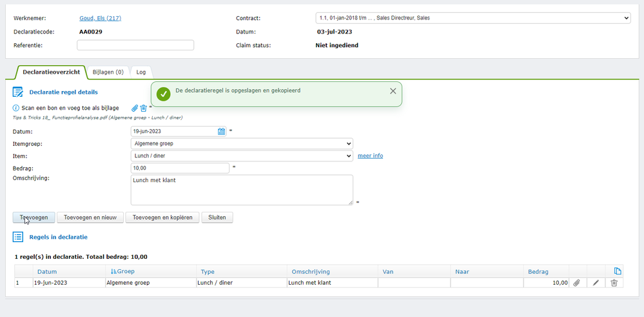Click the Van column header
The width and height of the screenshot is (644, 317).
click(x=389, y=272)
